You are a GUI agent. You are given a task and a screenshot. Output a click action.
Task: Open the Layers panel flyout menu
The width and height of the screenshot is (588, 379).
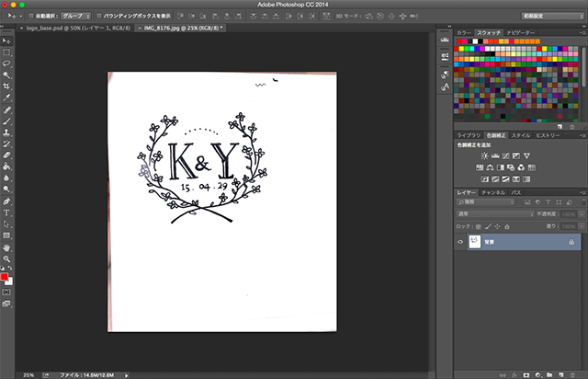click(x=582, y=192)
